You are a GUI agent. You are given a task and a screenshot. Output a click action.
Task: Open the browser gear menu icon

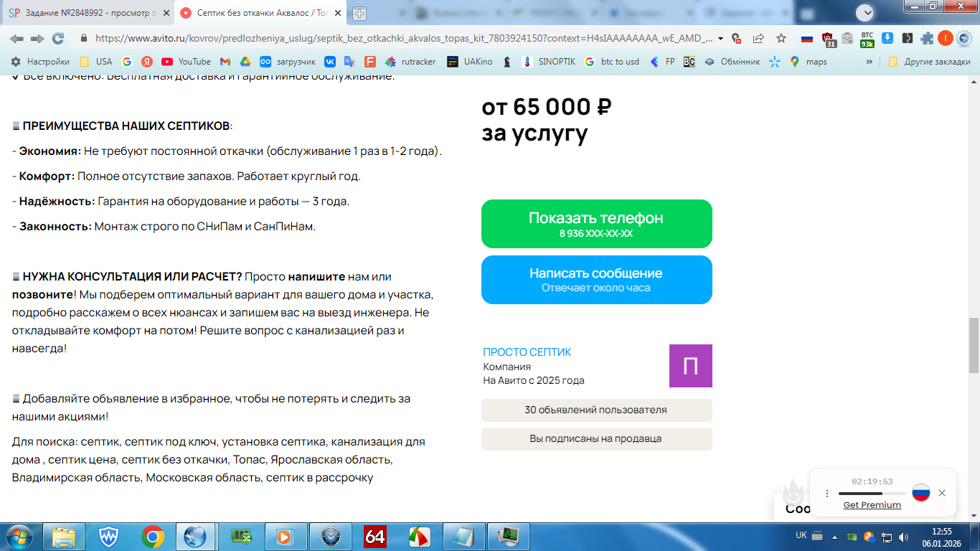tap(963, 39)
